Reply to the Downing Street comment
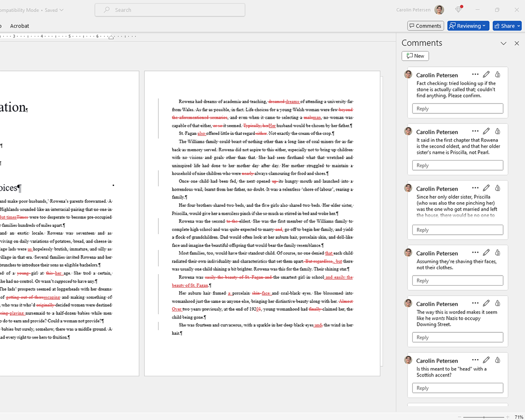 point(457,337)
